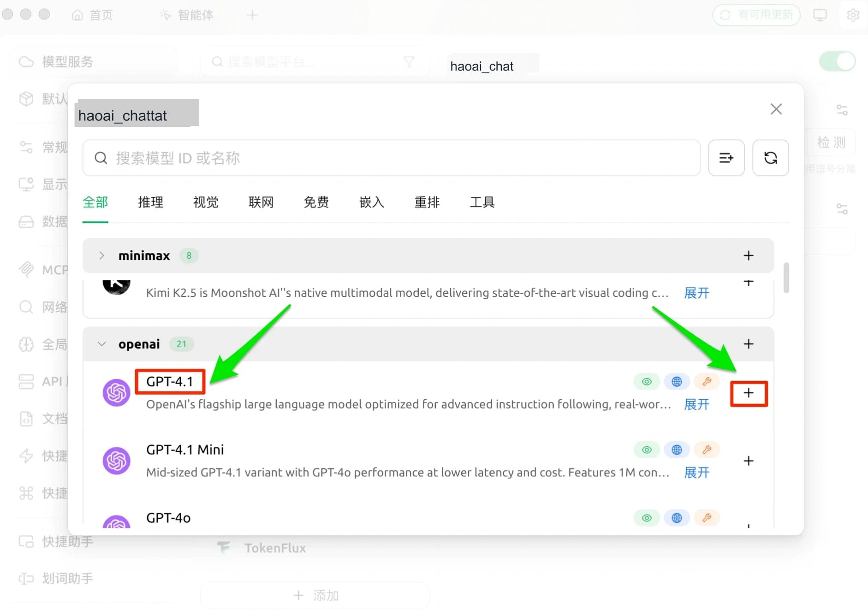Image resolution: width=868 pixels, height=615 pixels.
Task: Open 划词助手 in settings sidebar
Action: click(56, 578)
